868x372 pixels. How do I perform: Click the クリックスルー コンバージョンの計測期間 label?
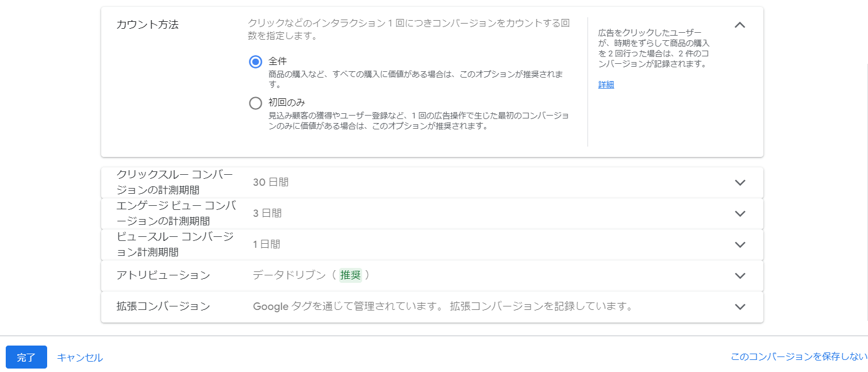(x=175, y=182)
